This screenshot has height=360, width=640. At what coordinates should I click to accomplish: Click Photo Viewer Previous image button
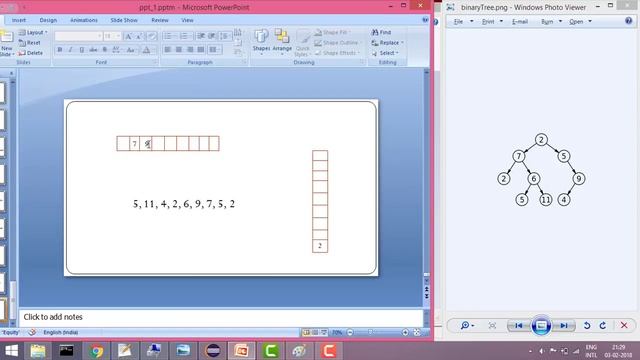pos(518,325)
